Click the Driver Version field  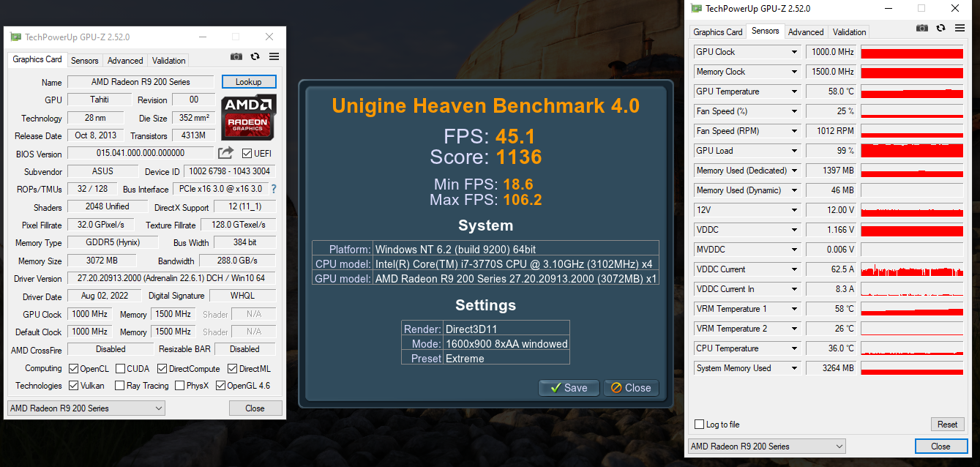[172, 278]
